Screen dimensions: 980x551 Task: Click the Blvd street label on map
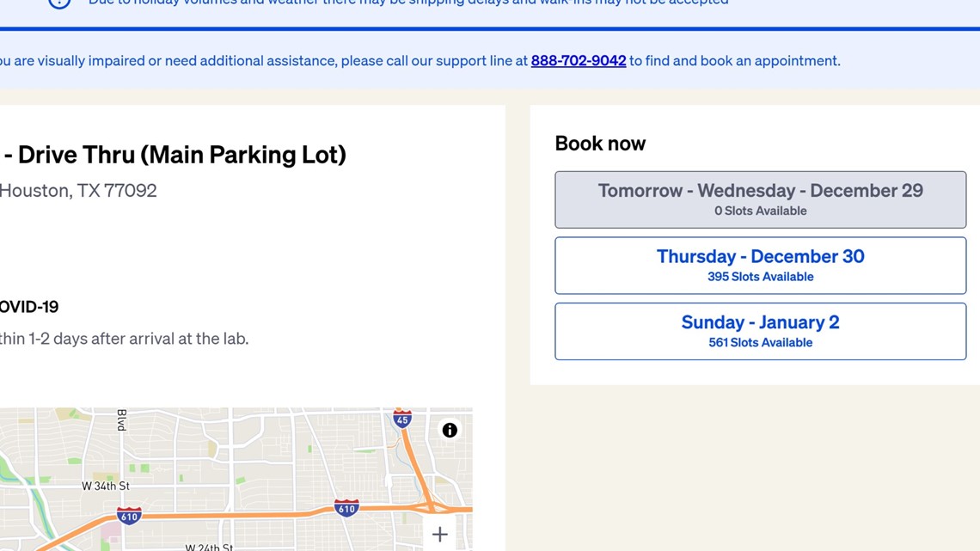tap(122, 419)
